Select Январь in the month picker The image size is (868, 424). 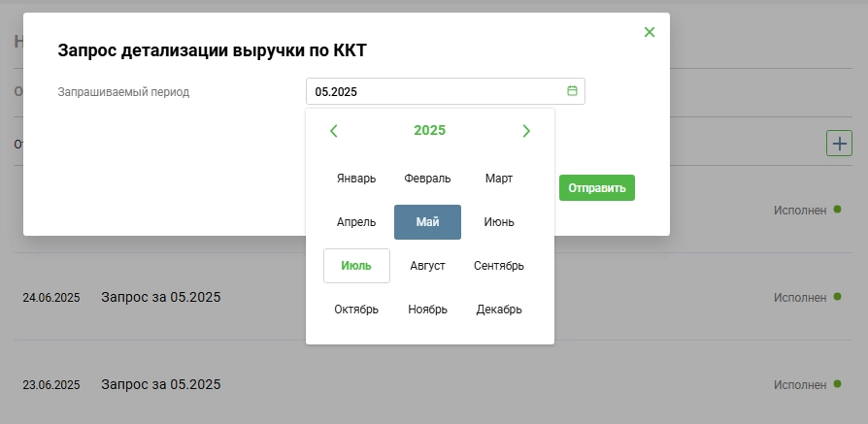(356, 179)
